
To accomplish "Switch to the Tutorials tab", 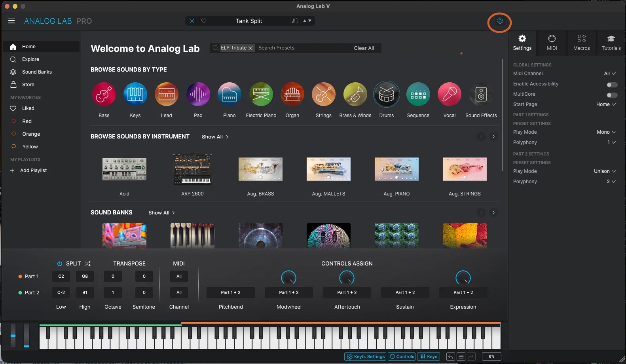I will 611,43.
